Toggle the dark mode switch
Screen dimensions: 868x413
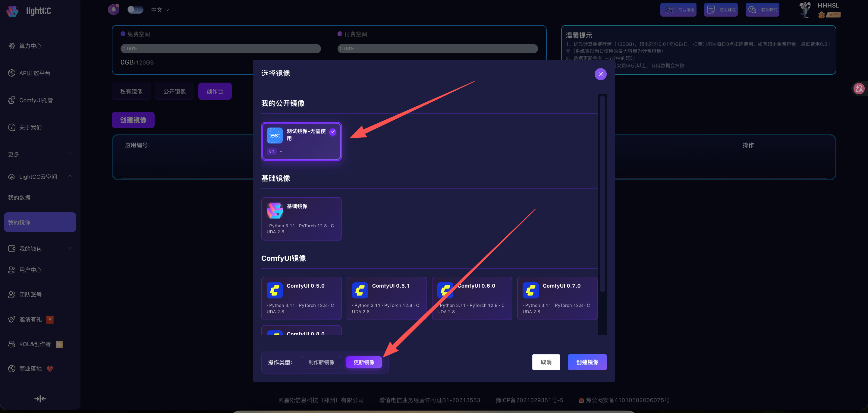[135, 9]
